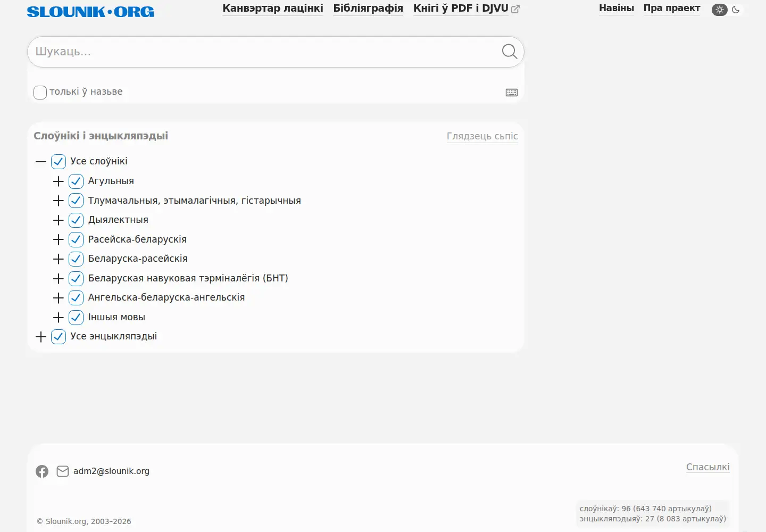The width and height of the screenshot is (766, 532).
Task: Expand the 'Дыялектныя' category
Action: 59,220
